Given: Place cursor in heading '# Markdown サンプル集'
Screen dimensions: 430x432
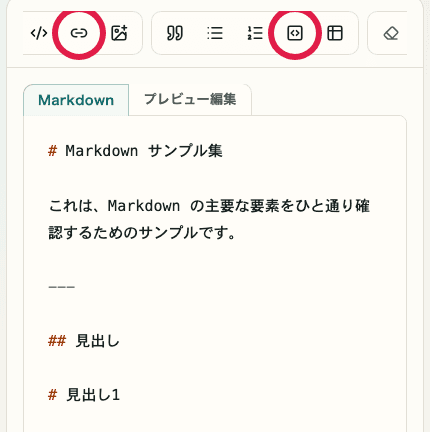Looking at the screenshot, I should pyautogui.click(x=135, y=151).
